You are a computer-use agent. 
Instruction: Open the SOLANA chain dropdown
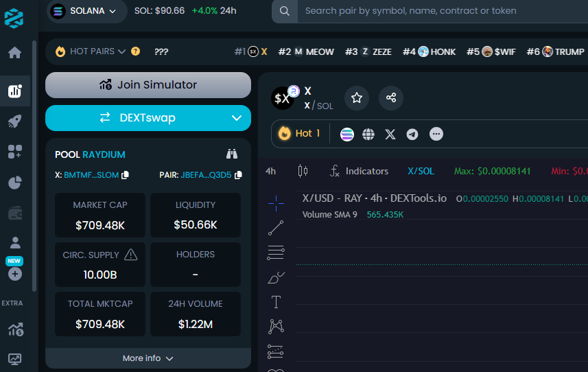(x=86, y=11)
